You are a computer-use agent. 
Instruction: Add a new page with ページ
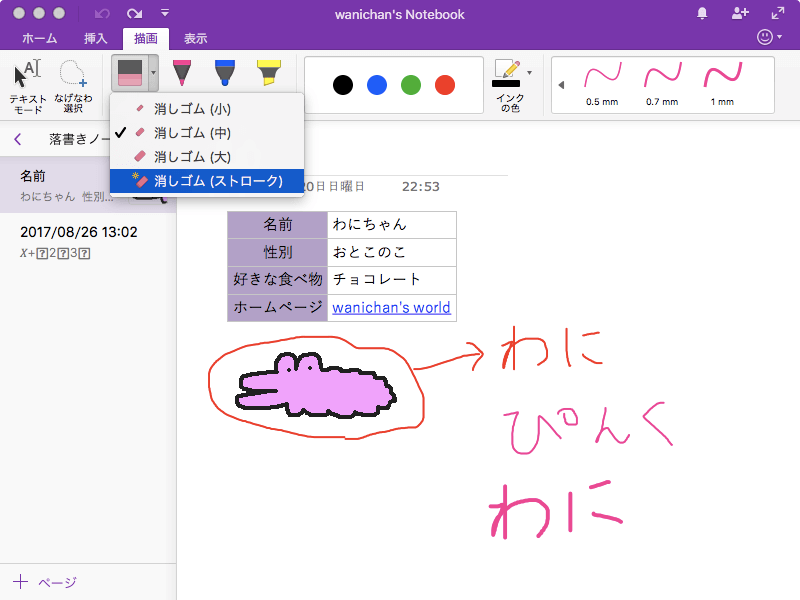[45, 582]
